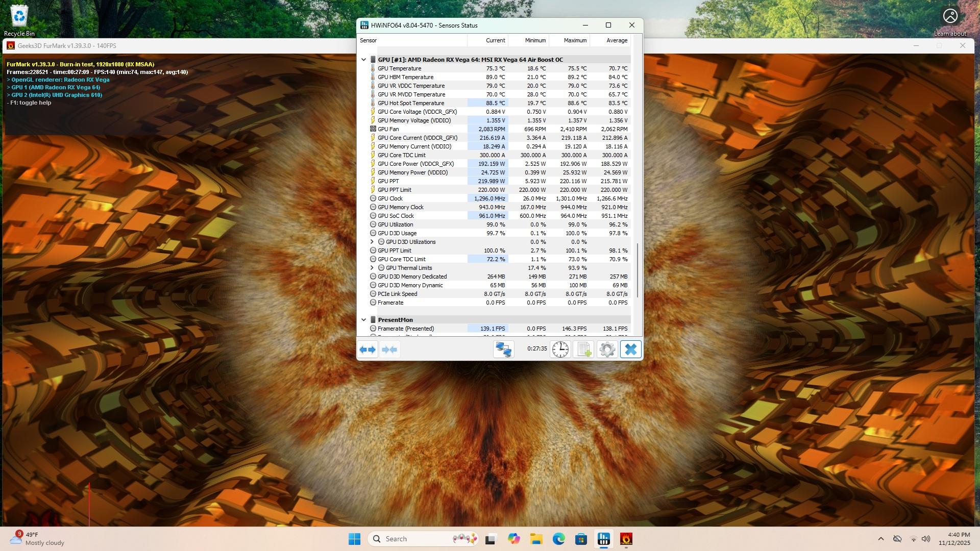The height and width of the screenshot is (551, 980).
Task: Click FurMark's OpenGL renderer: Radeon RX Vega line
Action: pyautogui.click(x=58, y=80)
